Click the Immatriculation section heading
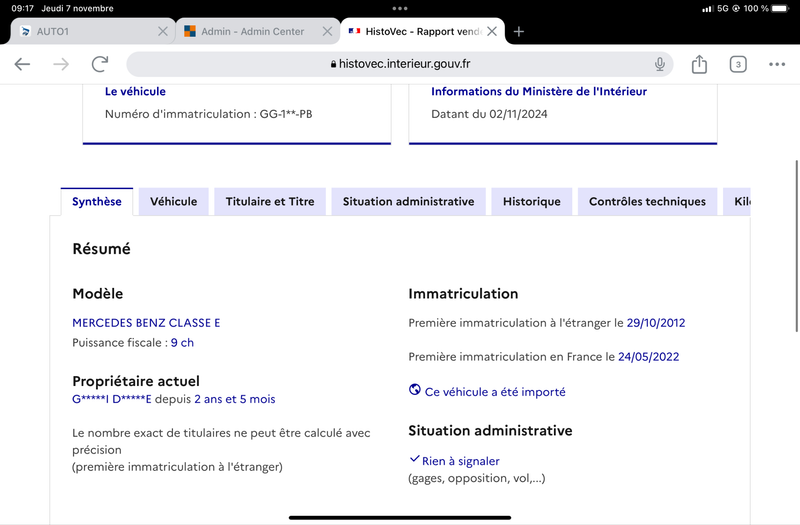Viewport: 800px width, 525px height. (x=463, y=294)
